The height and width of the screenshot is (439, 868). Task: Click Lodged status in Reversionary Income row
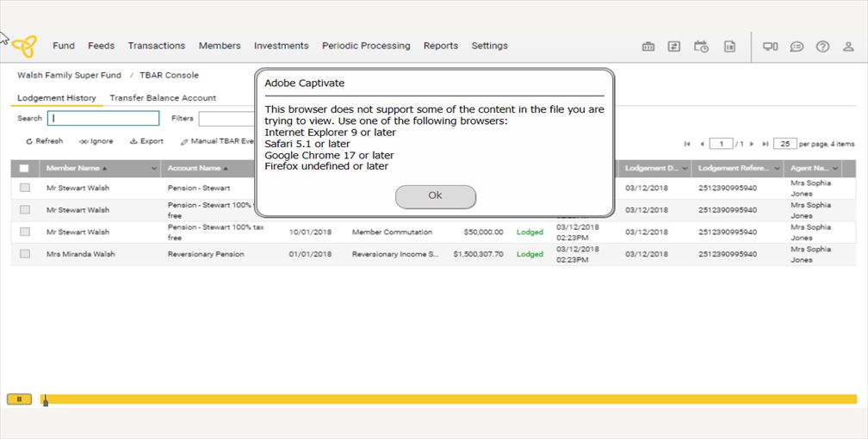pyautogui.click(x=530, y=254)
